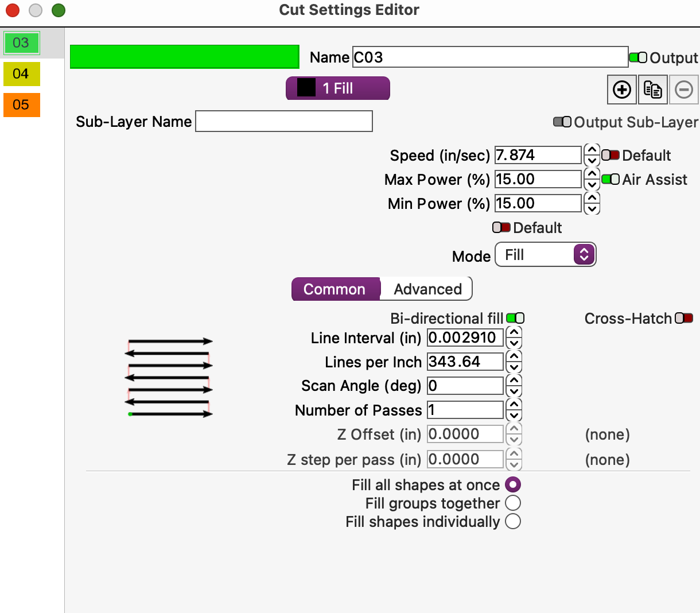Increase Line Interval with the up arrow

(514, 332)
